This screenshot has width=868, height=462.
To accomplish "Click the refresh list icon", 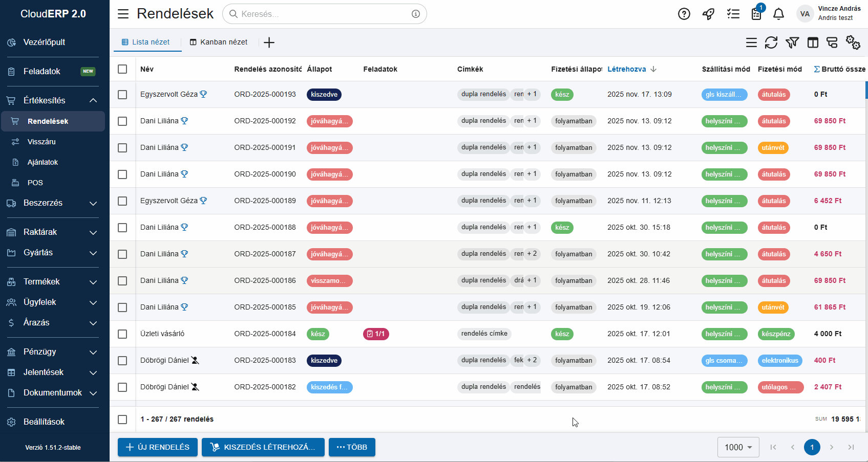I will (x=771, y=42).
